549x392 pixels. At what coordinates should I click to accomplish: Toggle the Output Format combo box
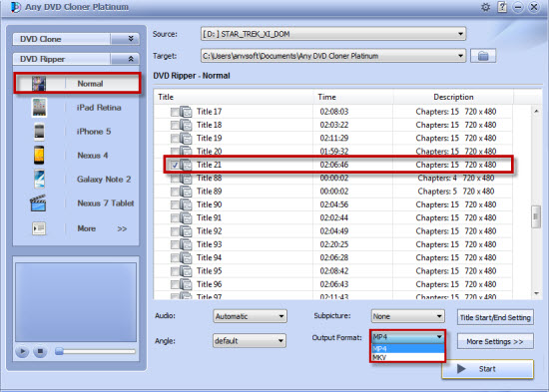click(408, 337)
